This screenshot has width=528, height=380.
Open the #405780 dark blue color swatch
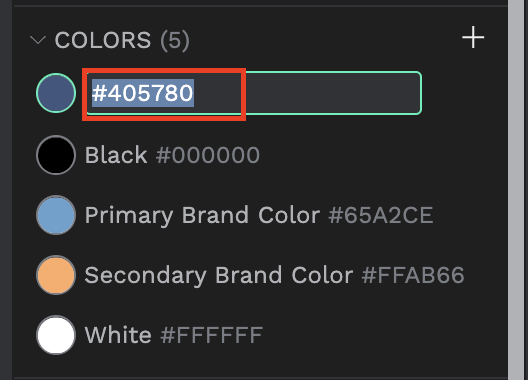pyautogui.click(x=56, y=93)
